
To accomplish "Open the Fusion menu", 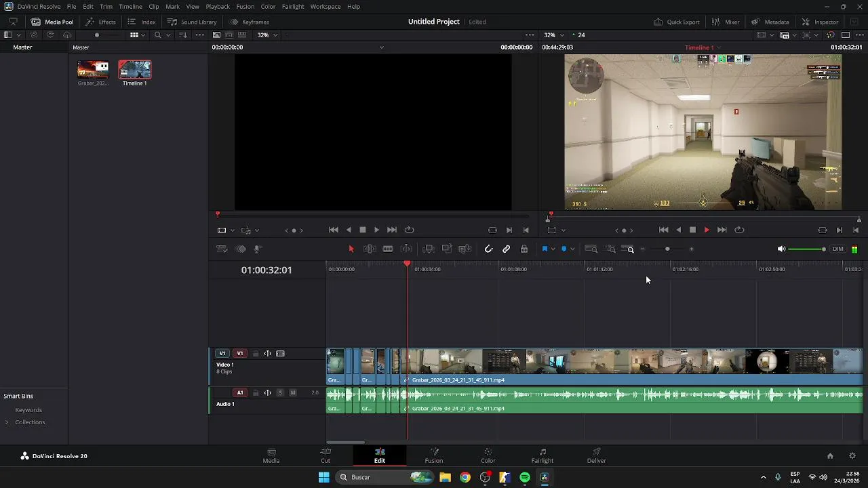I will click(245, 6).
